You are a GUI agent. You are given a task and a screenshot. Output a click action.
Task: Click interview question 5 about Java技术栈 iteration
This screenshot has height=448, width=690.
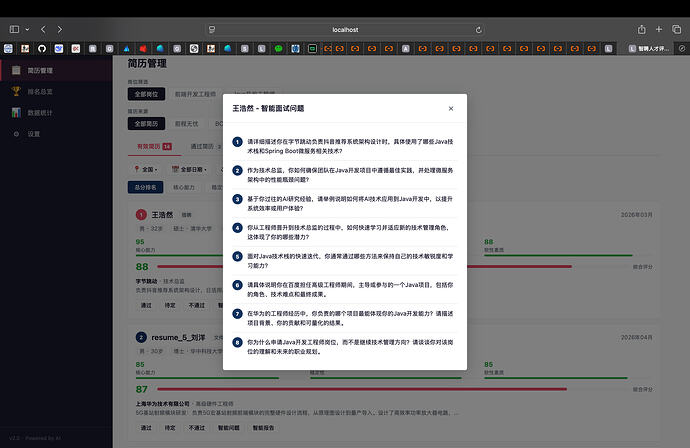coord(345,261)
